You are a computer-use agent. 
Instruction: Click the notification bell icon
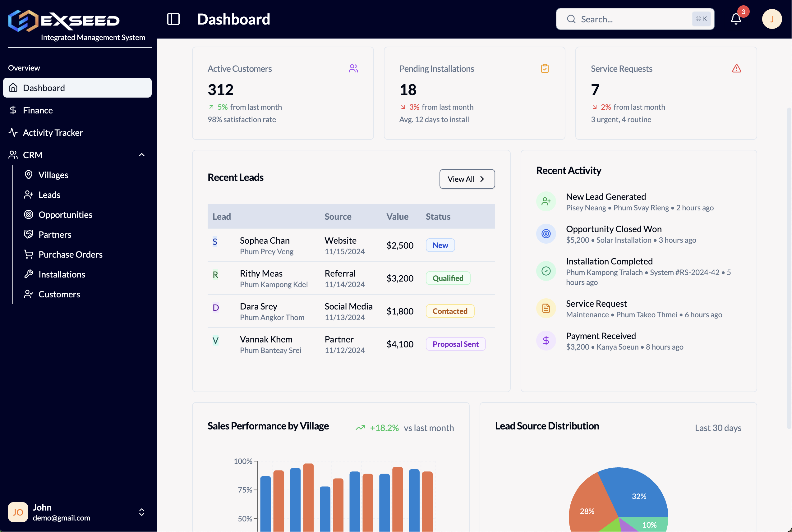(x=735, y=19)
